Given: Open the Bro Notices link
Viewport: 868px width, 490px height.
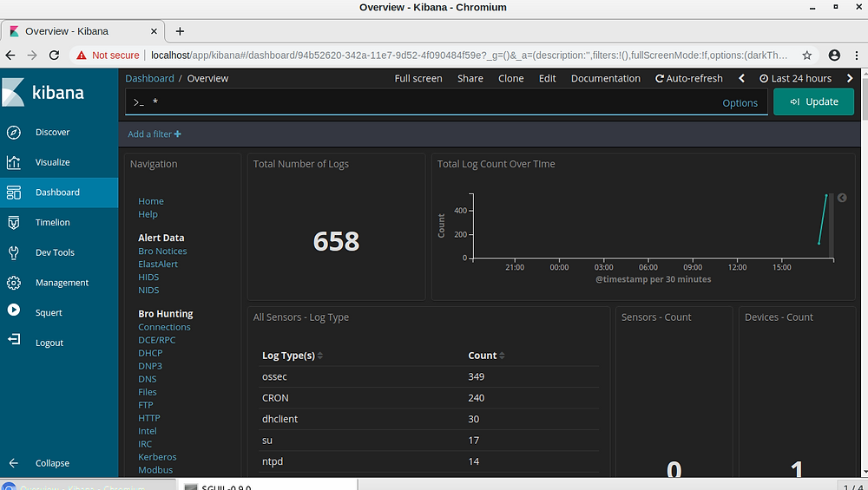Looking at the screenshot, I should [162, 252].
